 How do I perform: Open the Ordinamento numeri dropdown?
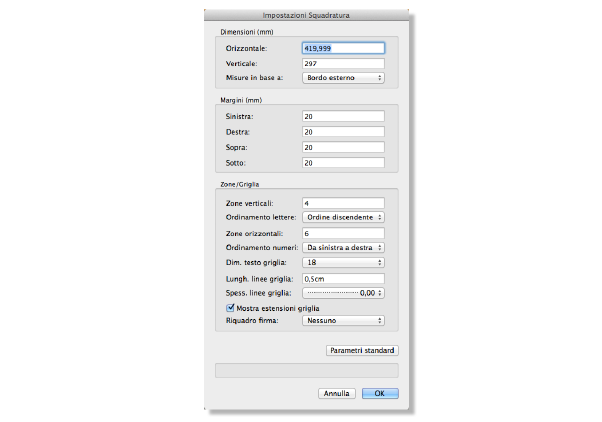pyautogui.click(x=343, y=248)
